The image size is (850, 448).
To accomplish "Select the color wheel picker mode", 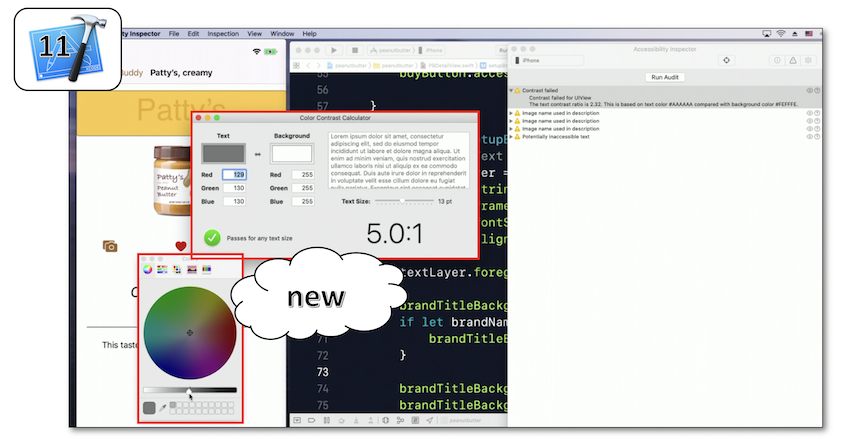I will tap(148, 269).
